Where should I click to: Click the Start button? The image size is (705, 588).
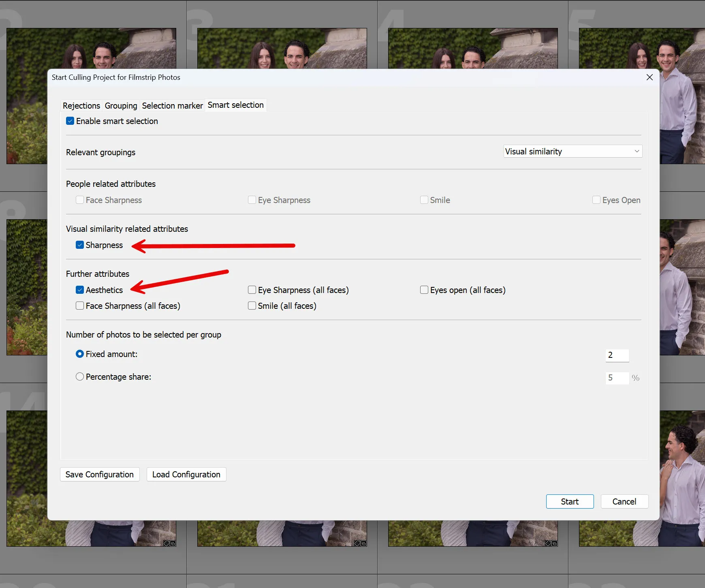click(x=569, y=501)
